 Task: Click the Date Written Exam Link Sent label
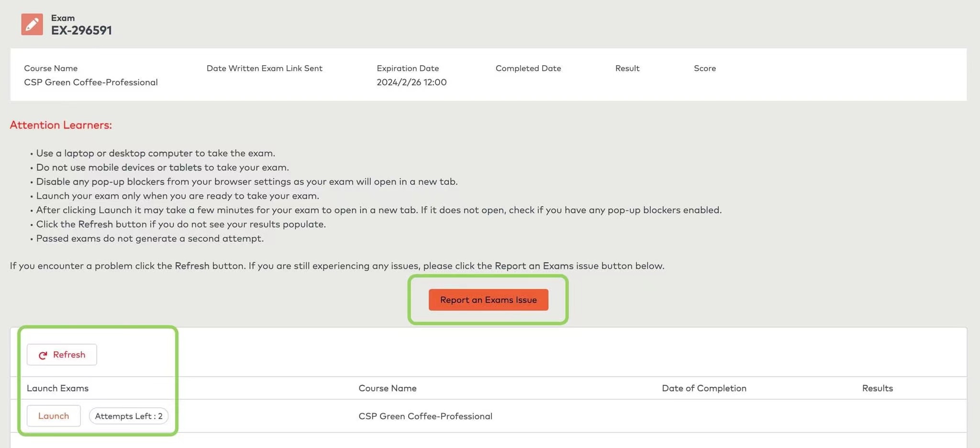[264, 68]
